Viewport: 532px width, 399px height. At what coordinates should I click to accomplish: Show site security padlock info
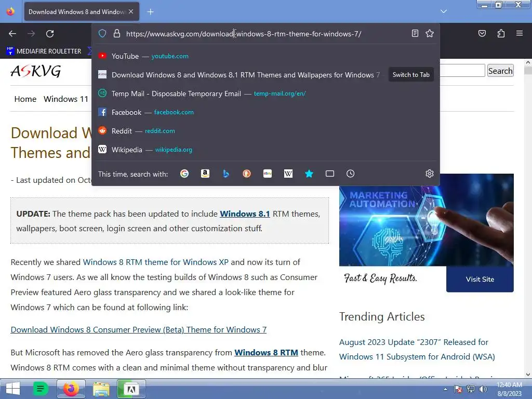pos(117,34)
